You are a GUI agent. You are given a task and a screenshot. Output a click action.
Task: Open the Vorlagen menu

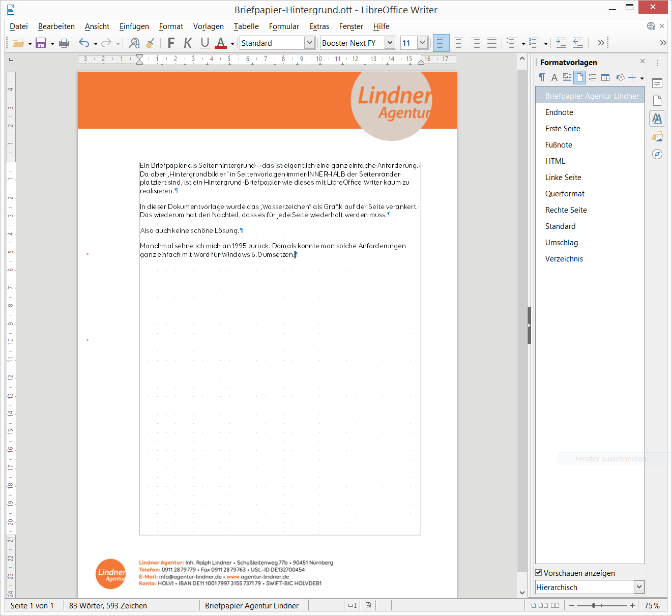pos(209,26)
